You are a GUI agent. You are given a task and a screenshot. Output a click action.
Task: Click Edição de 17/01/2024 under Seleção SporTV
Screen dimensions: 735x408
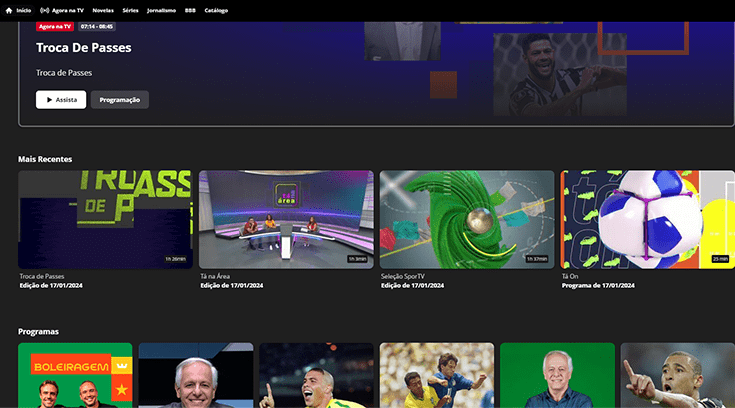pos(412,285)
